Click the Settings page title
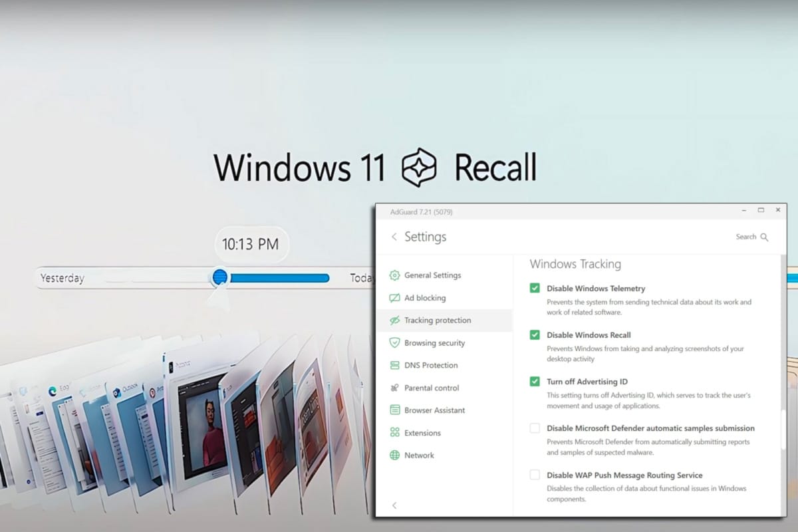 426,237
